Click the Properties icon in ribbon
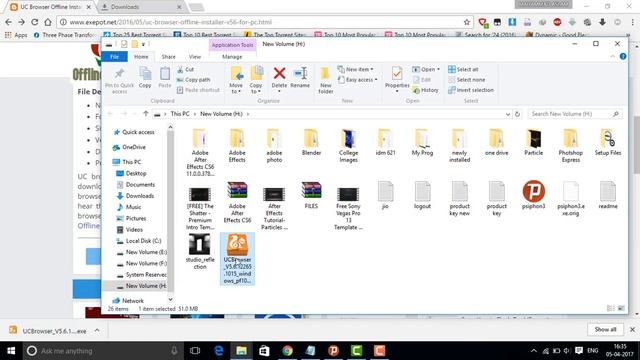Screen dimensions: 640x360 (x=397, y=74)
